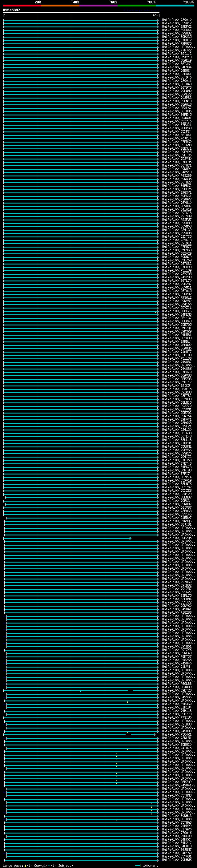
Task: Select the UniRef100_O46150 label
Action: [176, 853]
